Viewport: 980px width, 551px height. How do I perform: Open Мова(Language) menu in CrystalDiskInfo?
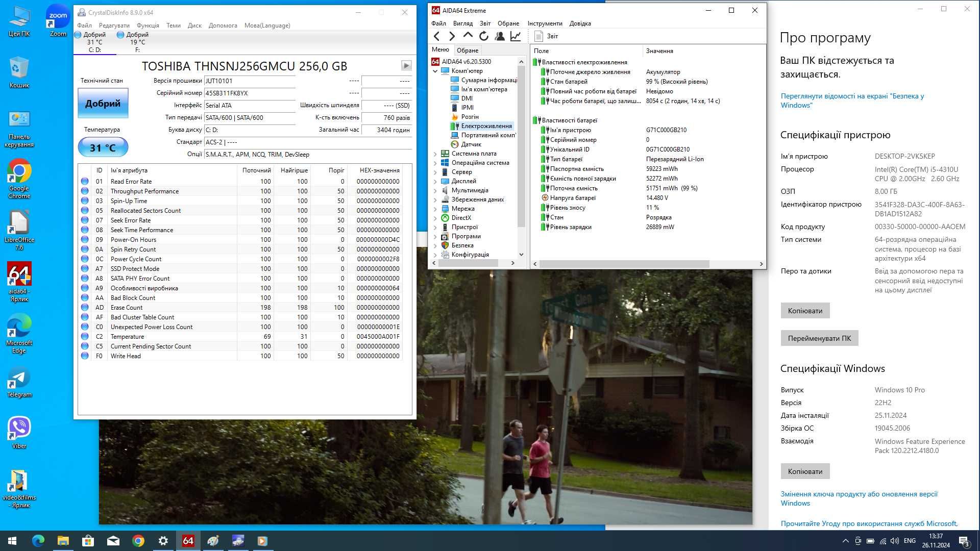point(267,25)
